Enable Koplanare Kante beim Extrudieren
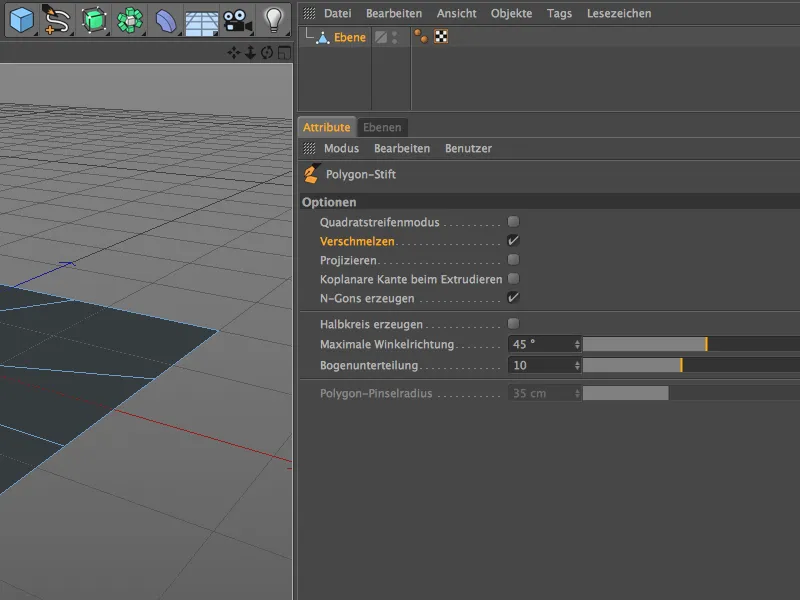800x600 pixels. [513, 279]
